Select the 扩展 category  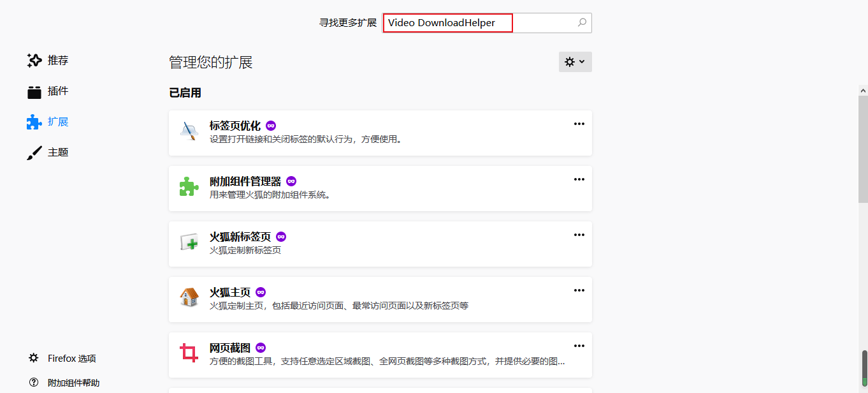tap(58, 122)
